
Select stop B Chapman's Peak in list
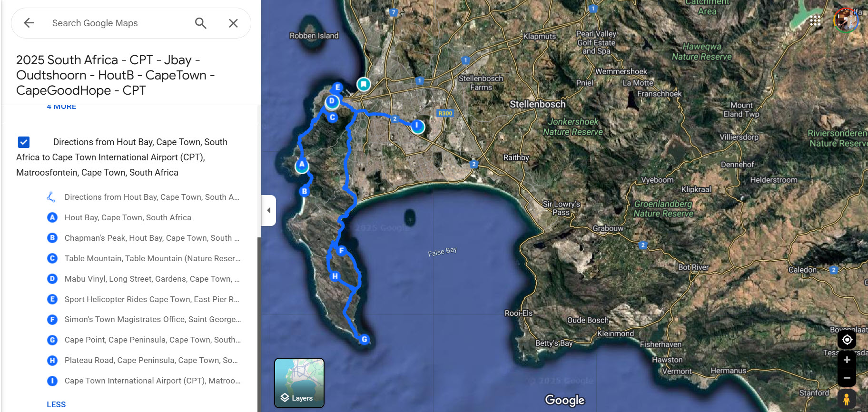click(x=143, y=238)
